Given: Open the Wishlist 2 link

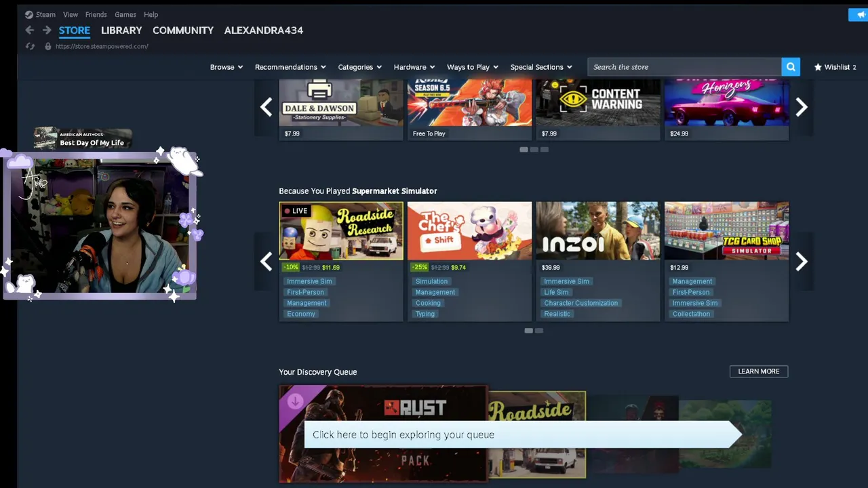Looking at the screenshot, I should (835, 67).
